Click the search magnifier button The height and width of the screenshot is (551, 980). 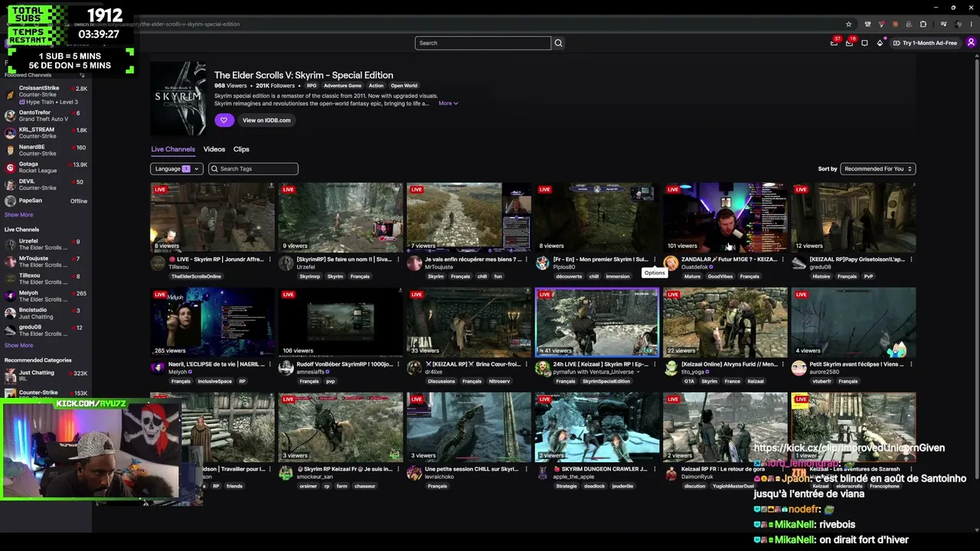pyautogui.click(x=558, y=43)
